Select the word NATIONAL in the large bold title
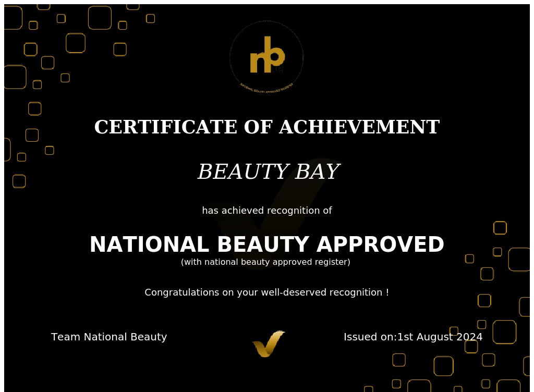The height and width of the screenshot is (392, 534). [x=148, y=245]
